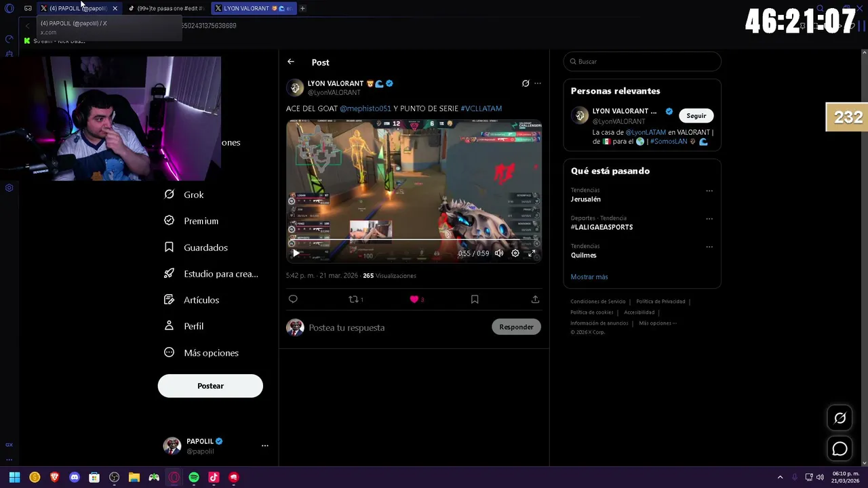Open more options for #LALIGAEASPORTS trend
Viewport: 868px width, 488px height.
click(709, 219)
